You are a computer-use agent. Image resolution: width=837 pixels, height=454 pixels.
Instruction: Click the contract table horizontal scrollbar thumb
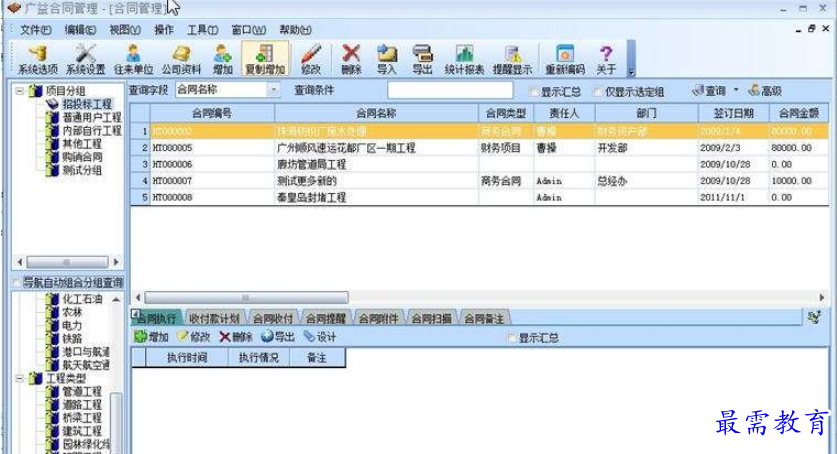tap(246, 297)
